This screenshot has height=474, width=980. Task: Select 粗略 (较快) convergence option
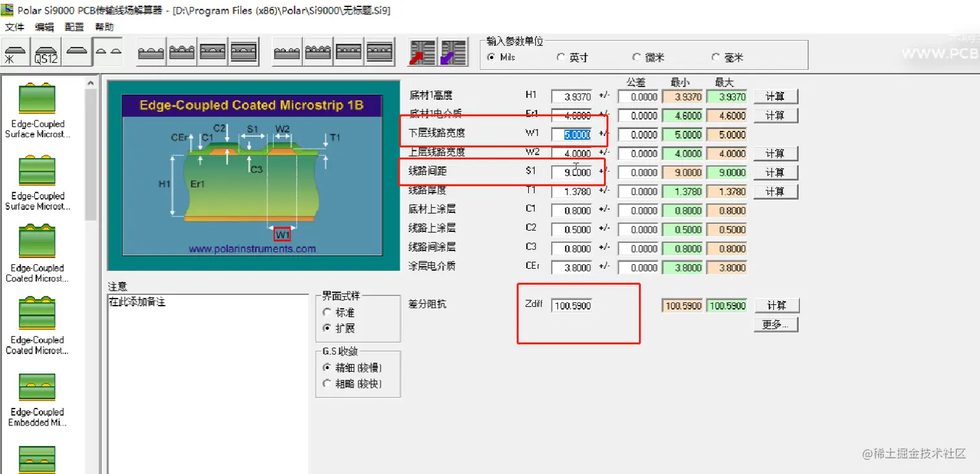(353, 384)
